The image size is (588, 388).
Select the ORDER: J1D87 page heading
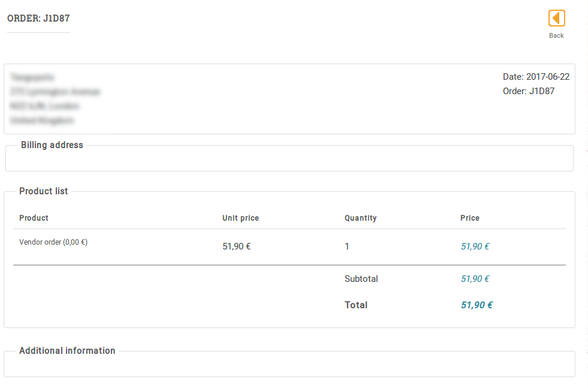(38, 18)
